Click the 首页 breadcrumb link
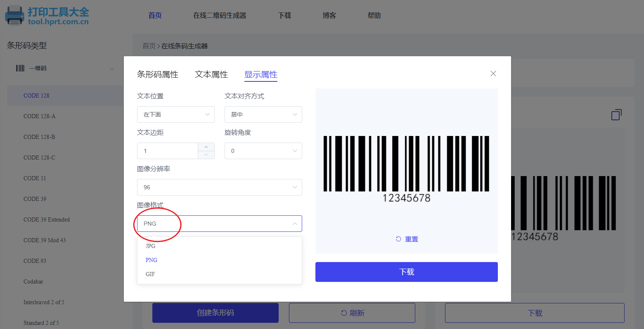This screenshot has width=644, height=329. pos(149,46)
